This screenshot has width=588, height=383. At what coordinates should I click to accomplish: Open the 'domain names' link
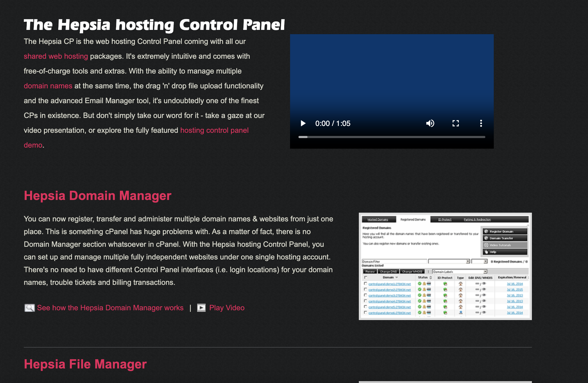click(48, 86)
